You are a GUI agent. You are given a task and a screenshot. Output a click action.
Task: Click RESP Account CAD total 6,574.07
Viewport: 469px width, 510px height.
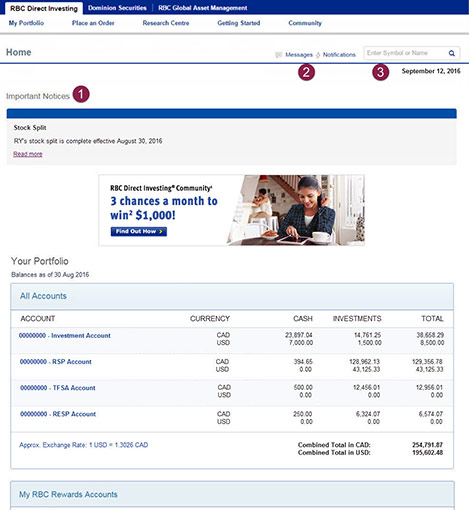tap(431, 414)
